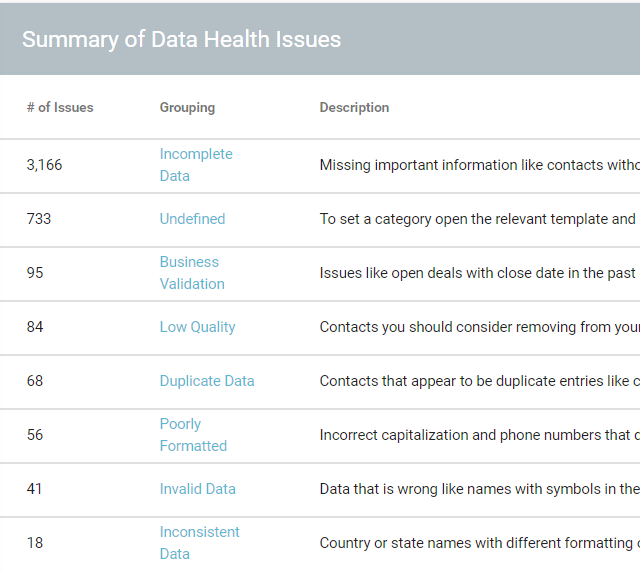Viewport: 640px width, 570px height.
Task: Click the 18 issues count cell
Action: [x=35, y=543]
